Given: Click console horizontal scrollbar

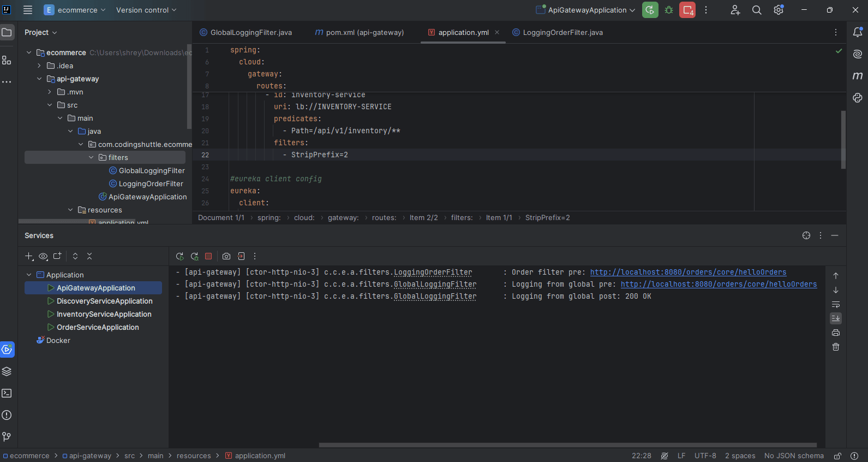Looking at the screenshot, I should tap(567, 445).
